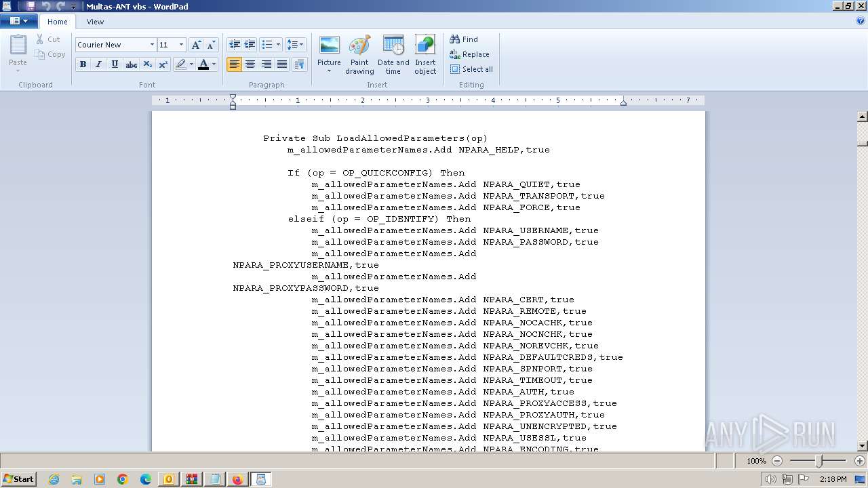The height and width of the screenshot is (488, 868).
Task: Save the document from quick access toolbar
Action: pyautogui.click(x=31, y=6)
